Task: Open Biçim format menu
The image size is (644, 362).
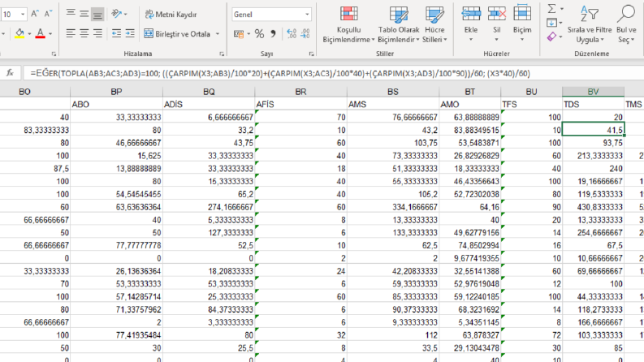Action: tap(522, 24)
